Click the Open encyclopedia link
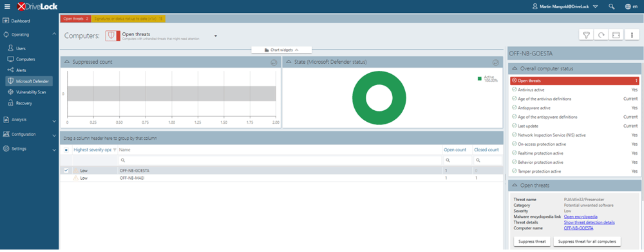The width and height of the screenshot is (644, 252). (580, 217)
